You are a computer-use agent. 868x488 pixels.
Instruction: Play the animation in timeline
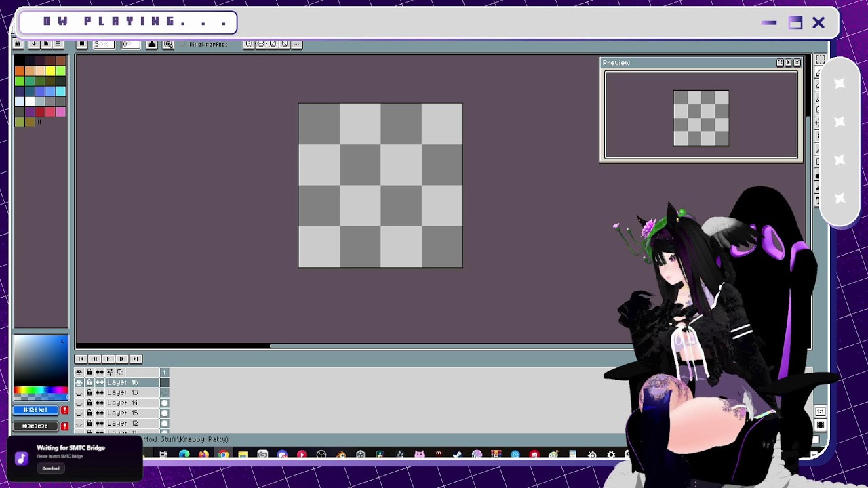[x=108, y=359]
